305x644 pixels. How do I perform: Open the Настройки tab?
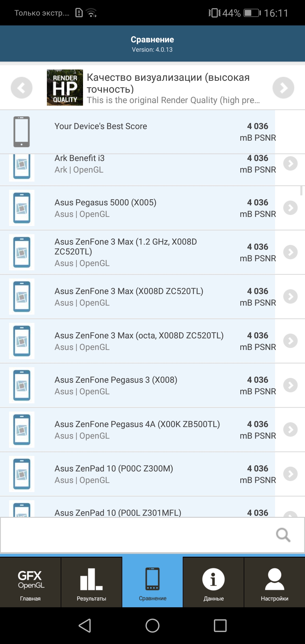(x=274, y=582)
